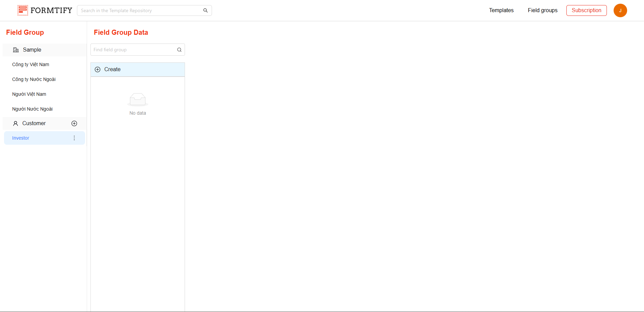Viewport: 644px width, 312px height.
Task: Click the field group search icon
Action: pos(179,50)
